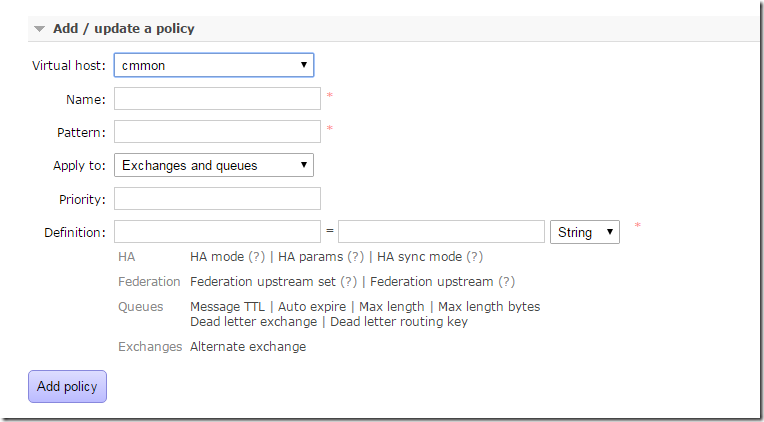Click the HA mode help question mark
This screenshot has width=764, height=422.
257,257
